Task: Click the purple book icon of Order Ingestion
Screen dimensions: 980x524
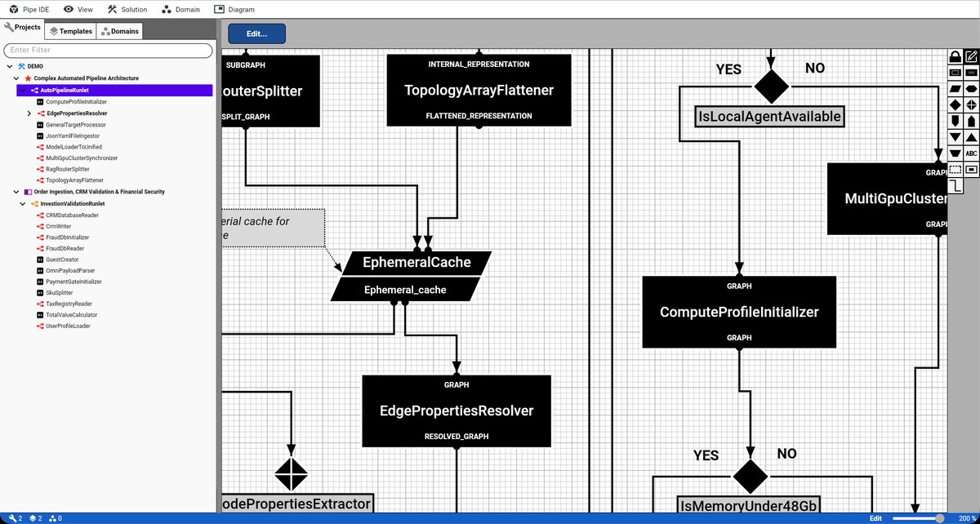Action: [x=29, y=192]
